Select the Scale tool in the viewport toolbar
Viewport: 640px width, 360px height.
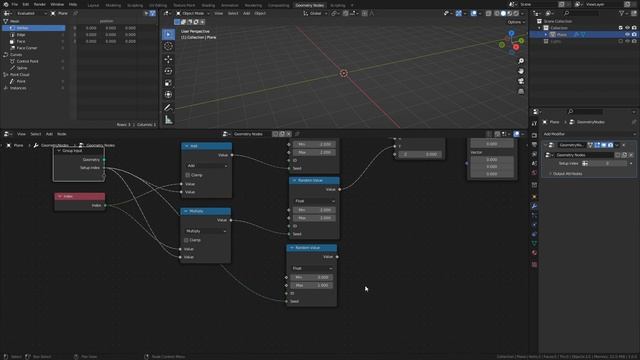168,83
